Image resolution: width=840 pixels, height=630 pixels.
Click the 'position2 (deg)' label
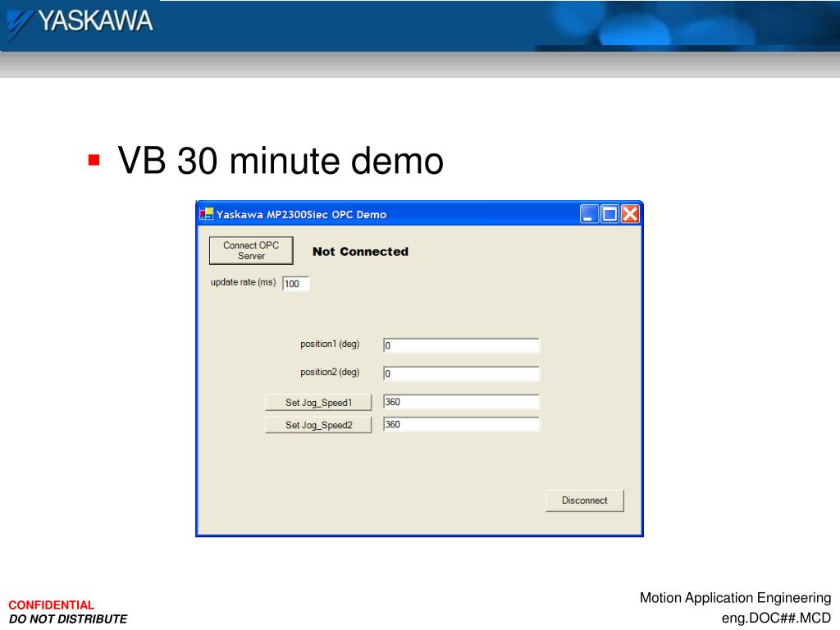[330, 372]
